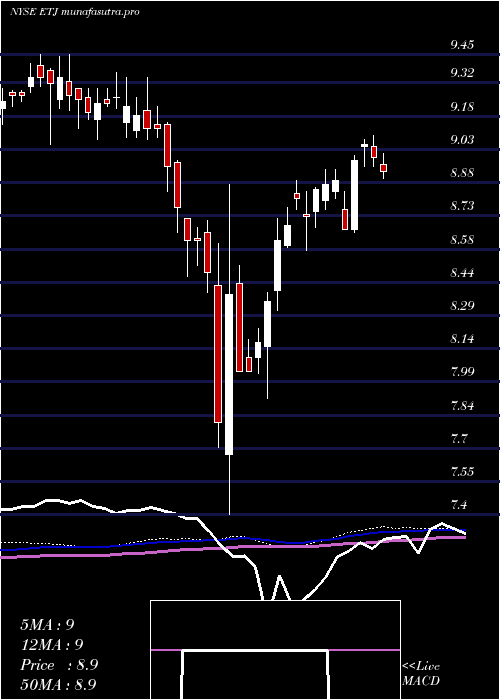Select the 7.99 price axis label
Viewport: 500px width, 700px height.
462,372
